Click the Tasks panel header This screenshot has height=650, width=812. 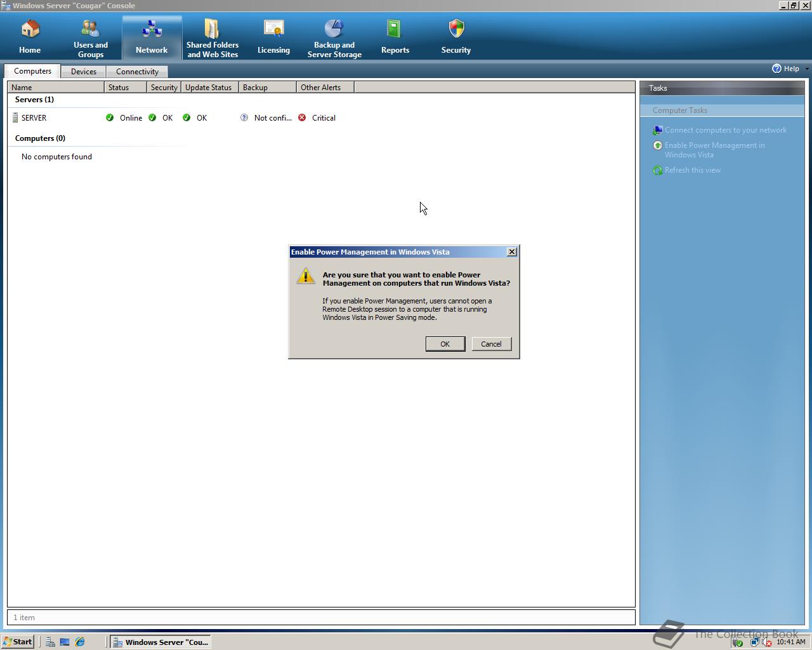click(x=722, y=88)
